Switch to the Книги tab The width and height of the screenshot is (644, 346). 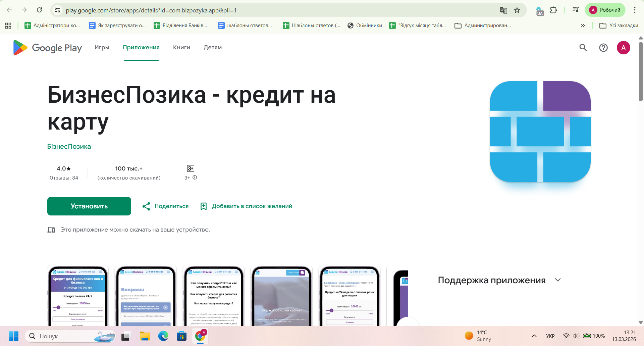click(181, 47)
